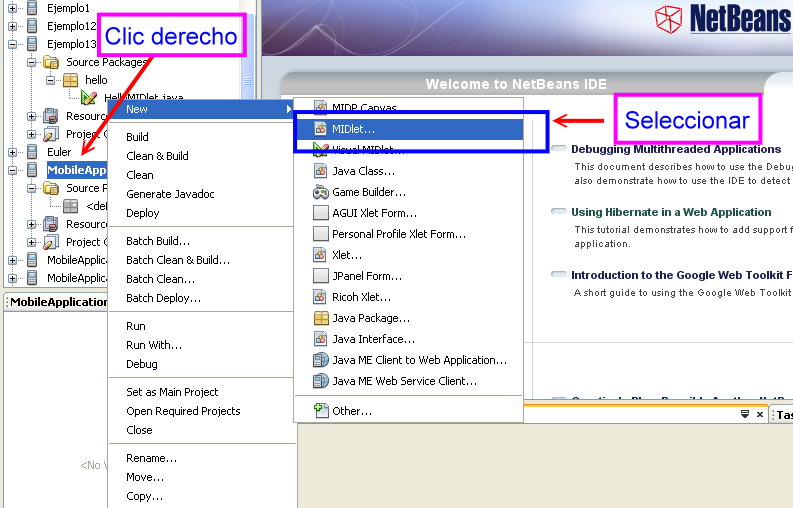Click the MIDlet... file type icon
Image resolution: width=793 pixels, height=508 pixels.
tap(320, 129)
